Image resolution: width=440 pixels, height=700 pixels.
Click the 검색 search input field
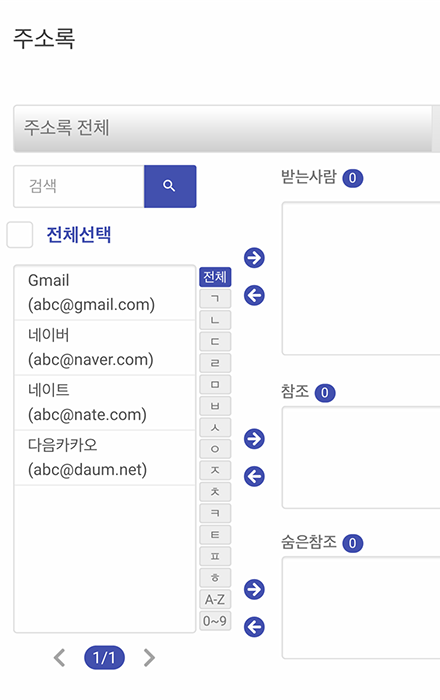click(x=79, y=186)
